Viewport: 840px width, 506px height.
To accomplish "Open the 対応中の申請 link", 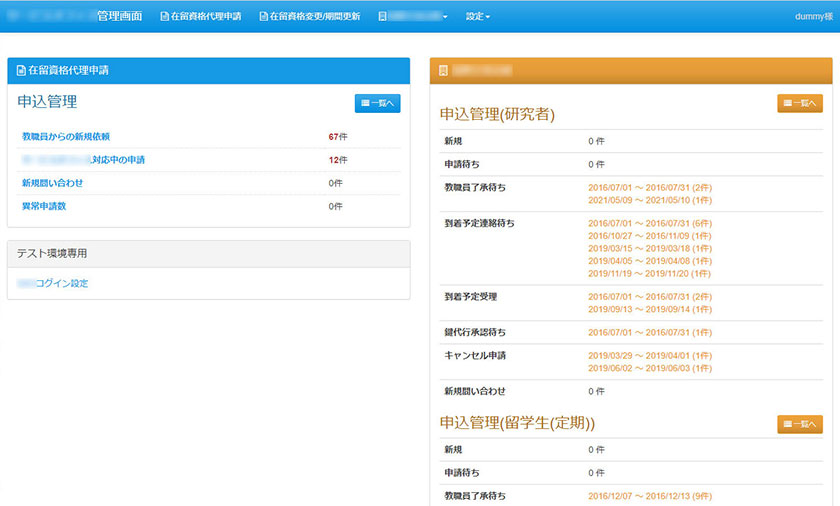I will (x=124, y=160).
